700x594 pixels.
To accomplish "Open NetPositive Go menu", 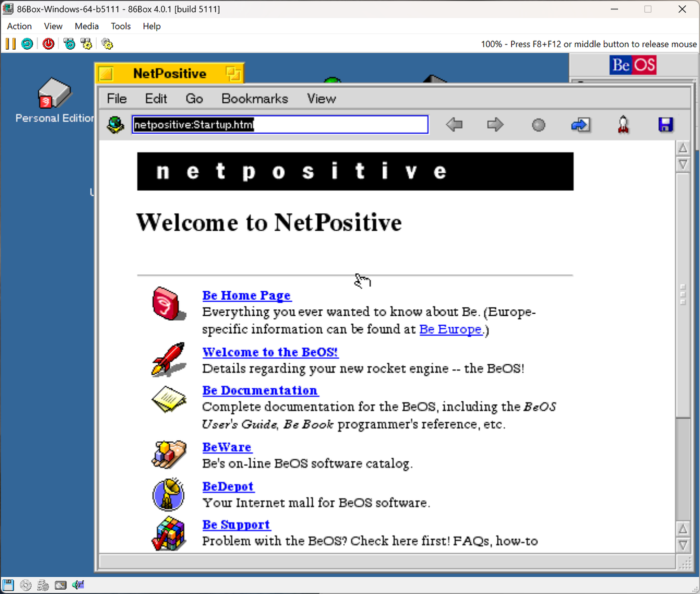I will [x=194, y=99].
